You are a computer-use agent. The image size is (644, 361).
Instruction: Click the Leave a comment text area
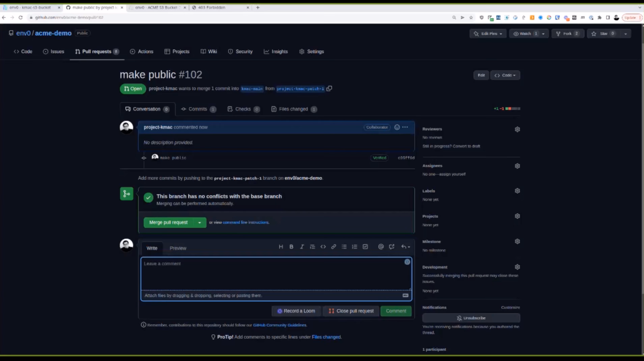click(x=276, y=274)
